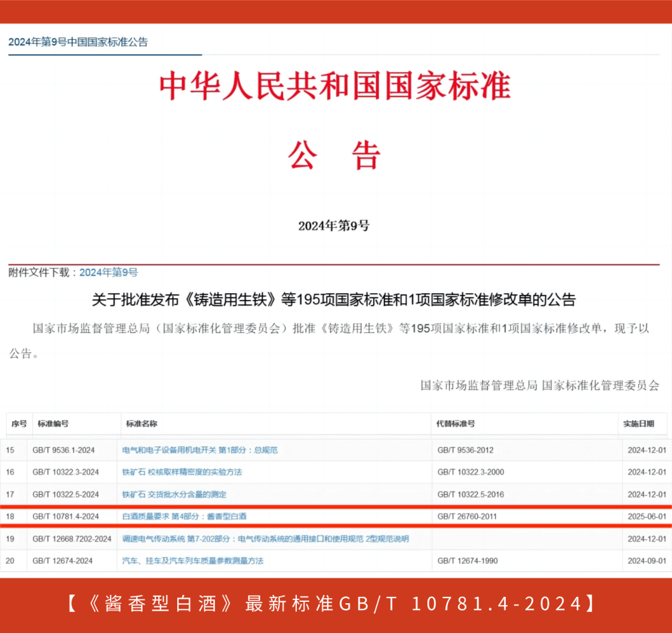Open standard 铁矿石 校核取样精密度的实验方法

point(182,472)
